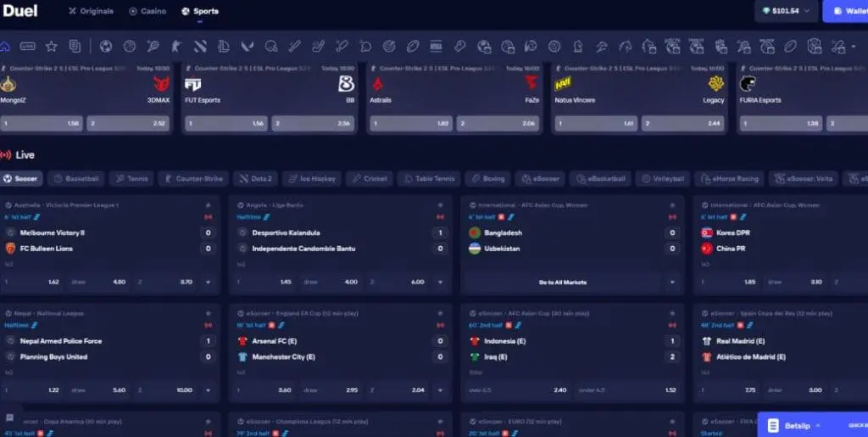The image size is (868, 437).
Task: Select the Counter-Strike soldier icon in top bar
Action: tap(177, 46)
